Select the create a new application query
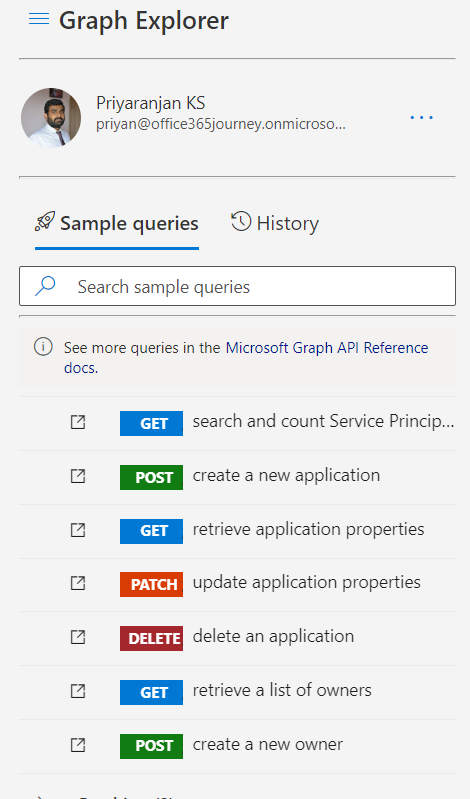This screenshot has width=470, height=799. 286,475
